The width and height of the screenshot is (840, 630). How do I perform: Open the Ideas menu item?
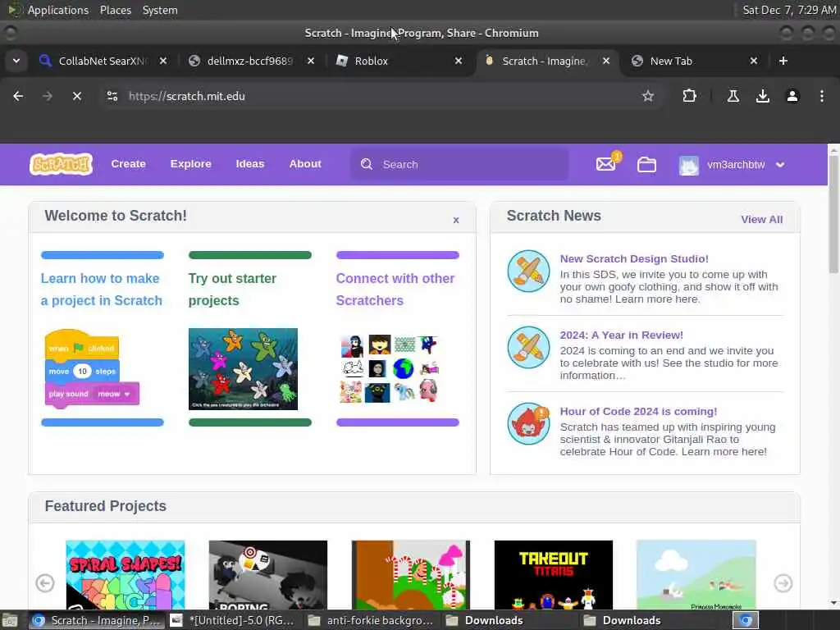pos(250,164)
